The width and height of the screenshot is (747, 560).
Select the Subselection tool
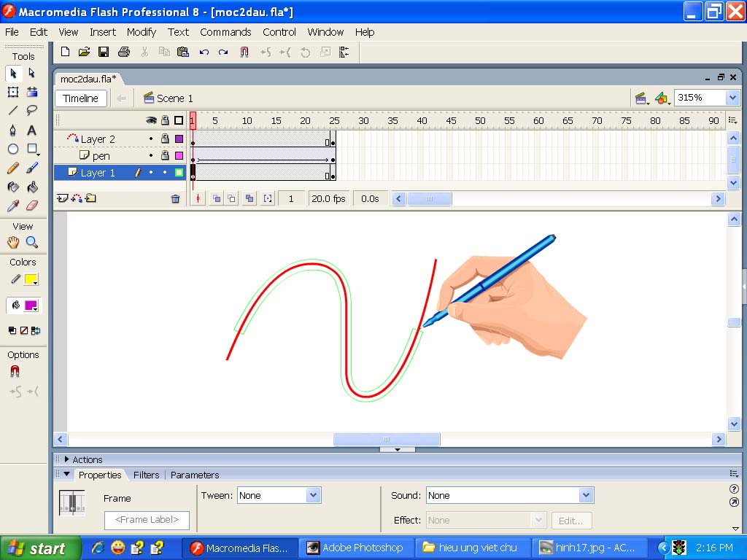click(32, 74)
